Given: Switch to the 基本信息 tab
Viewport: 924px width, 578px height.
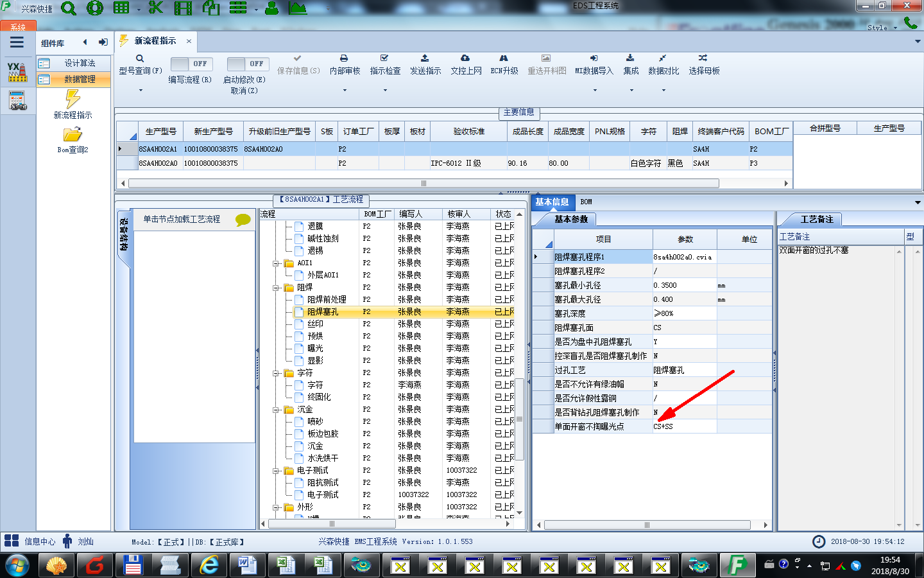Looking at the screenshot, I should tap(552, 202).
